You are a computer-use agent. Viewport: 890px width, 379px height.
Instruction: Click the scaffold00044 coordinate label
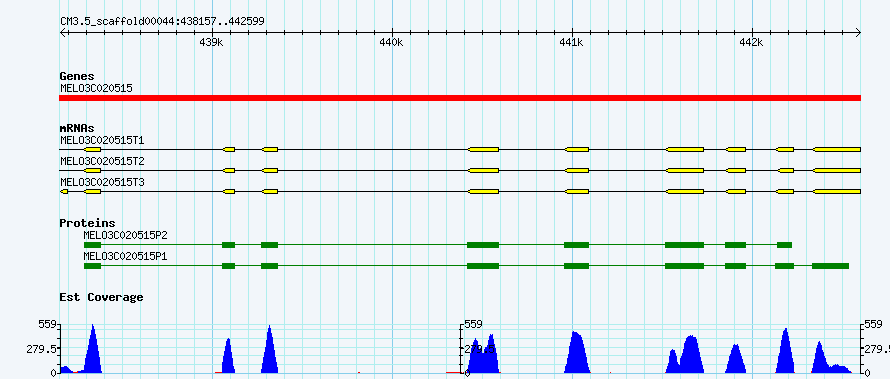click(162, 21)
